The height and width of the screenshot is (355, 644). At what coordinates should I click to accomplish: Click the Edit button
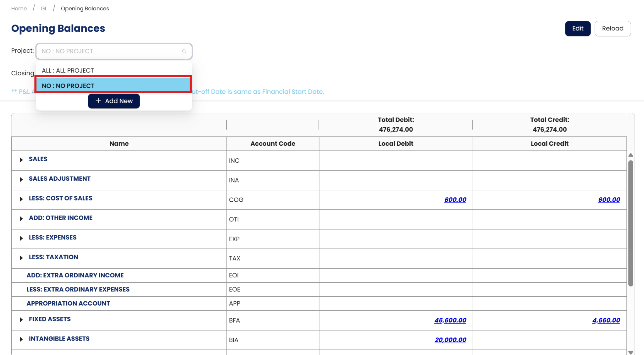click(x=577, y=29)
